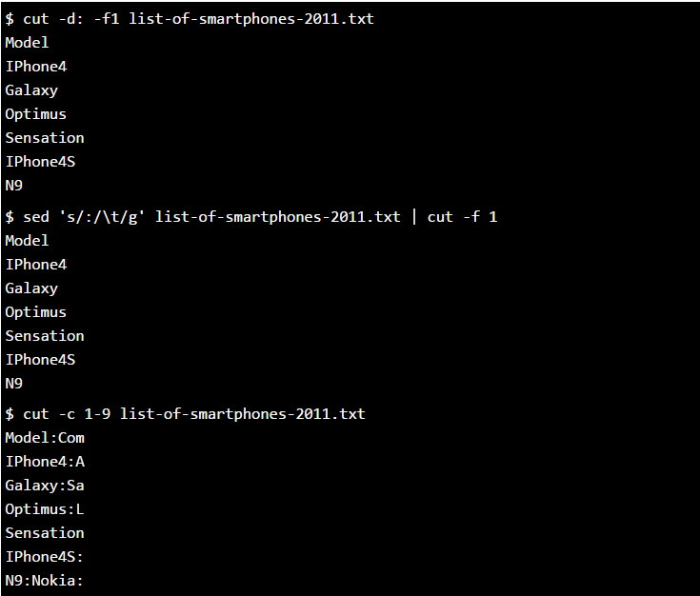
Task: Click 'N9' under the sed command
Action: (14, 384)
